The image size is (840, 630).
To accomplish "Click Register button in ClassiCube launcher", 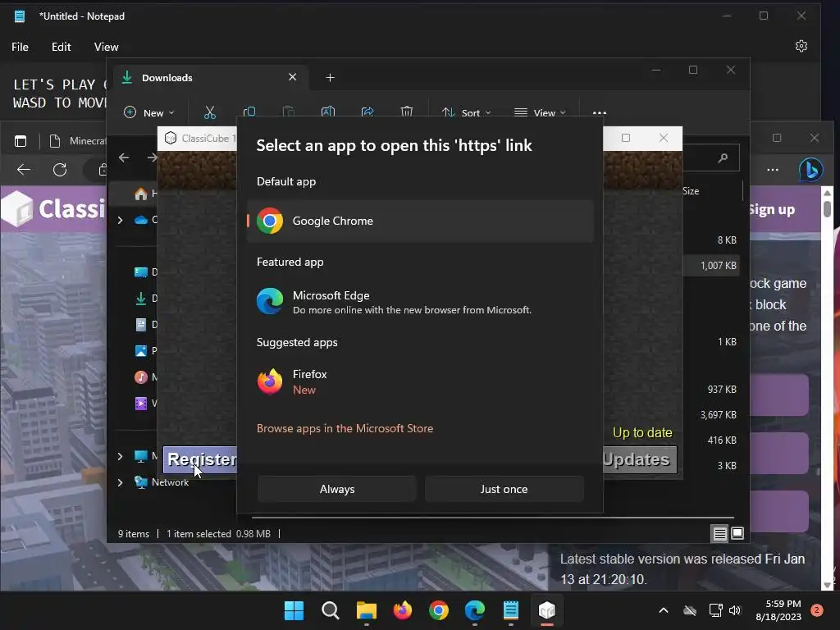I will click(x=200, y=459).
